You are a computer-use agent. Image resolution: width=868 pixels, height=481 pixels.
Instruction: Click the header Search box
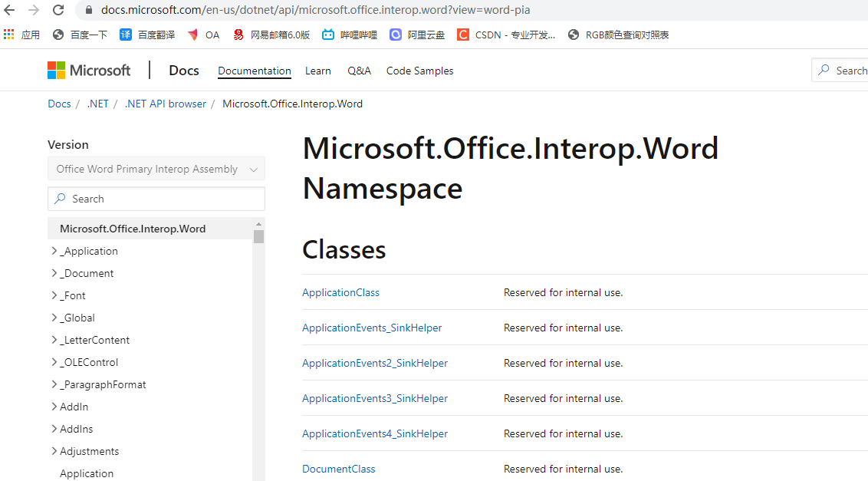click(x=840, y=71)
